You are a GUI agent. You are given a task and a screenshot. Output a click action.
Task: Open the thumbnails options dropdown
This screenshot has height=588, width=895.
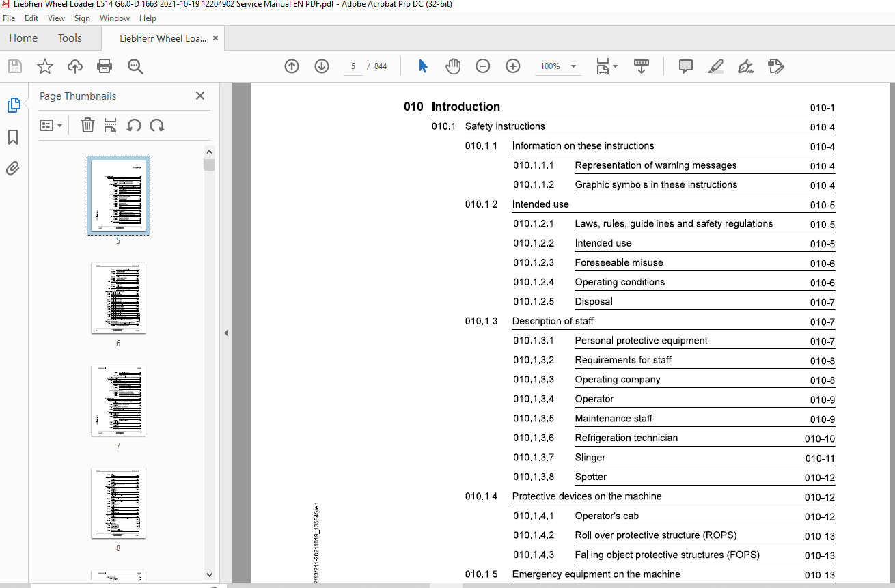[51, 126]
